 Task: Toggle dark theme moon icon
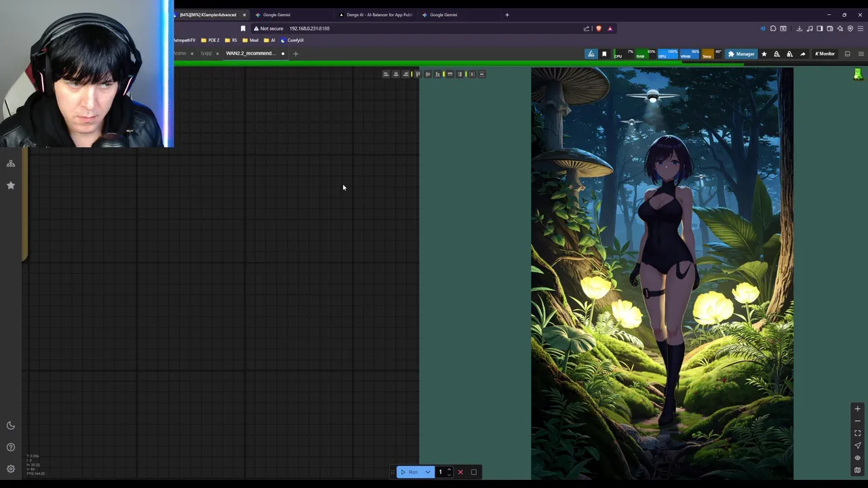[11, 426]
